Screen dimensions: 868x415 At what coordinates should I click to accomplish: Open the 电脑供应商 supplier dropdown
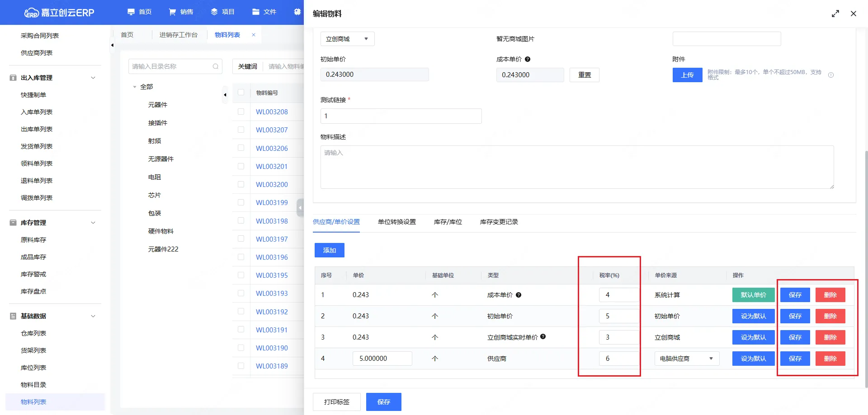point(686,359)
